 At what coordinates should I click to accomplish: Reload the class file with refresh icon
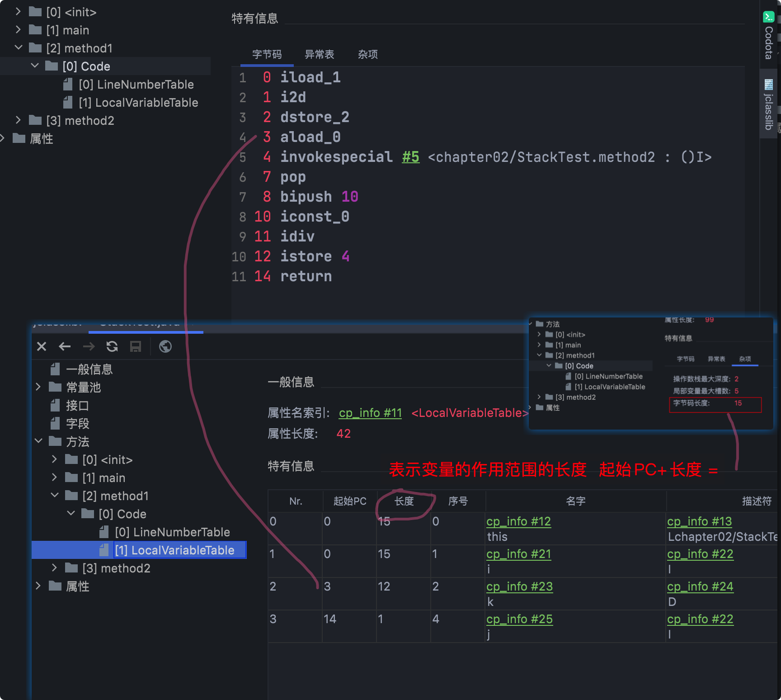(112, 346)
